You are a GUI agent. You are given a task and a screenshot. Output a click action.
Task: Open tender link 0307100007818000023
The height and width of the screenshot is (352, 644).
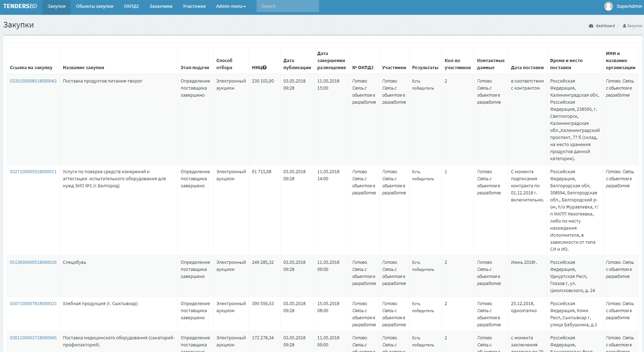(x=33, y=304)
